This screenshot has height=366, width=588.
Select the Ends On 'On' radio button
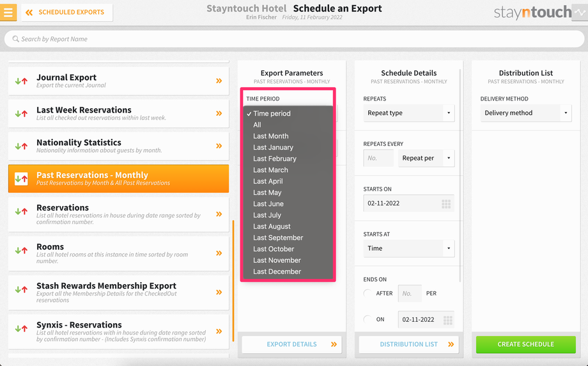pos(368,319)
